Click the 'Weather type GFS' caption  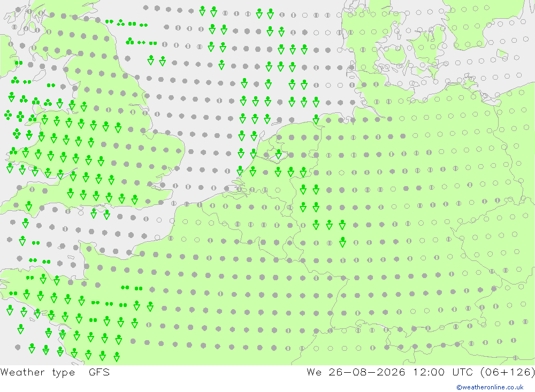click(55, 372)
